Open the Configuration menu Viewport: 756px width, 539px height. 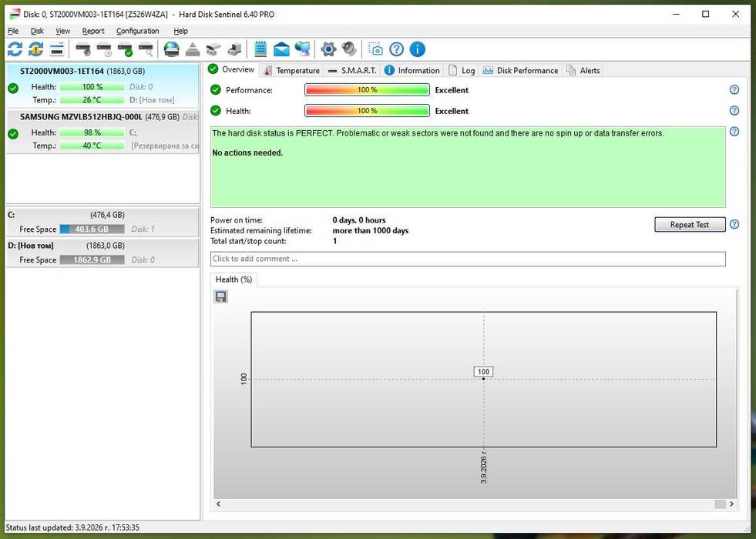click(x=137, y=31)
